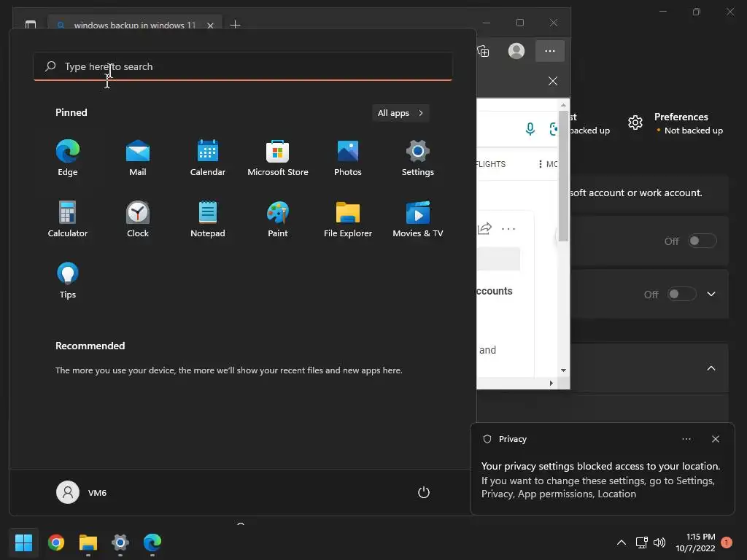The width and height of the screenshot is (747, 560).
Task: Focus the Type here to search box
Action: (x=242, y=66)
